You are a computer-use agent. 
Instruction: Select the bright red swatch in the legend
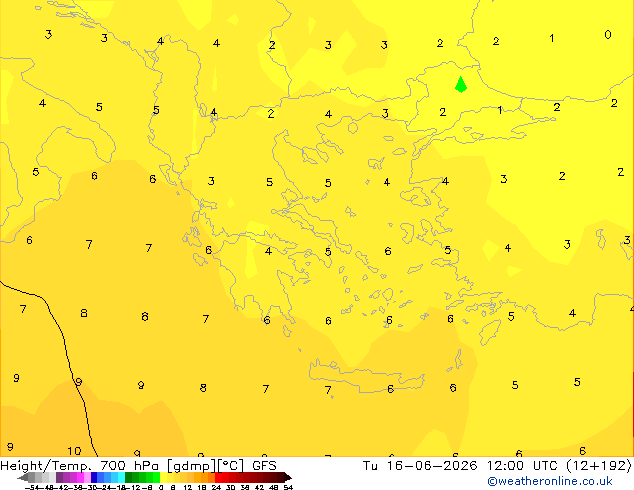tap(218, 477)
